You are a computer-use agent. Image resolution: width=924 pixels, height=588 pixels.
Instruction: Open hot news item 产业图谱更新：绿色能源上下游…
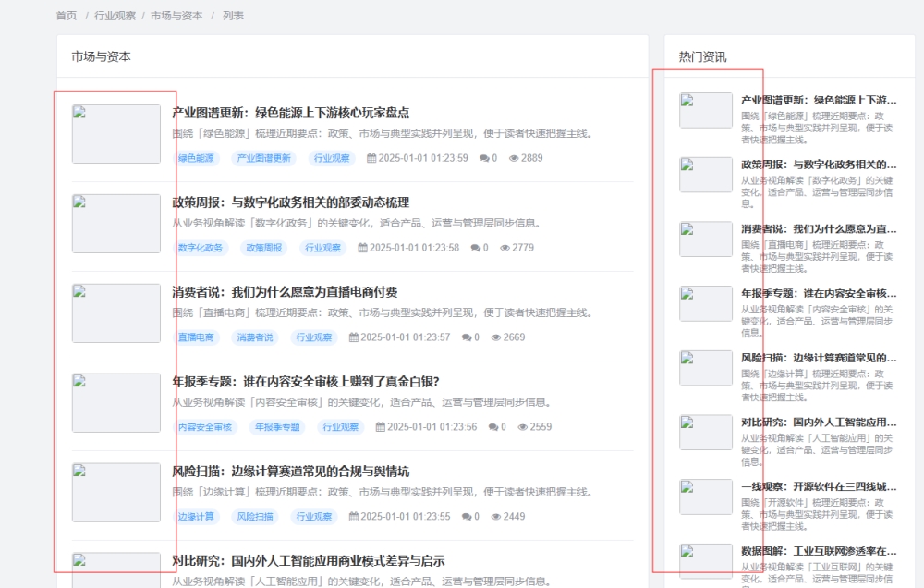[819, 100]
